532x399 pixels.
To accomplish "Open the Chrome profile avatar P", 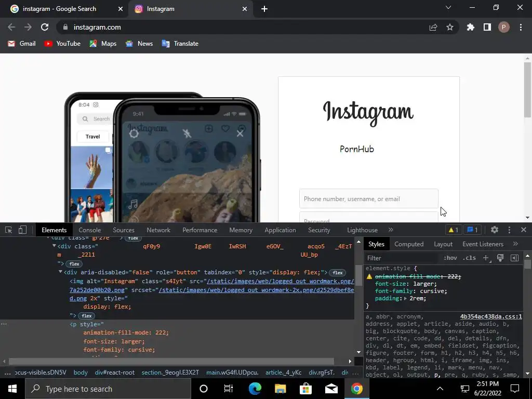I will tap(504, 27).
